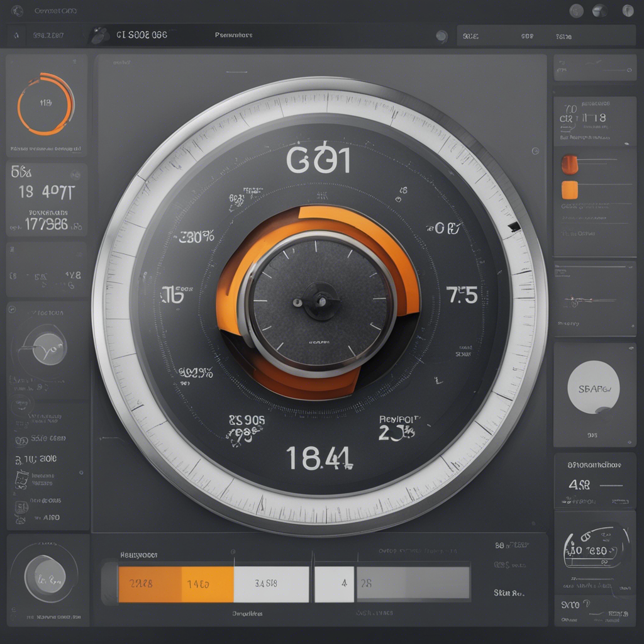Screen dimensions: 644x644
Task: Toggle the bright orange switch in the right panel
Action: tap(569, 189)
